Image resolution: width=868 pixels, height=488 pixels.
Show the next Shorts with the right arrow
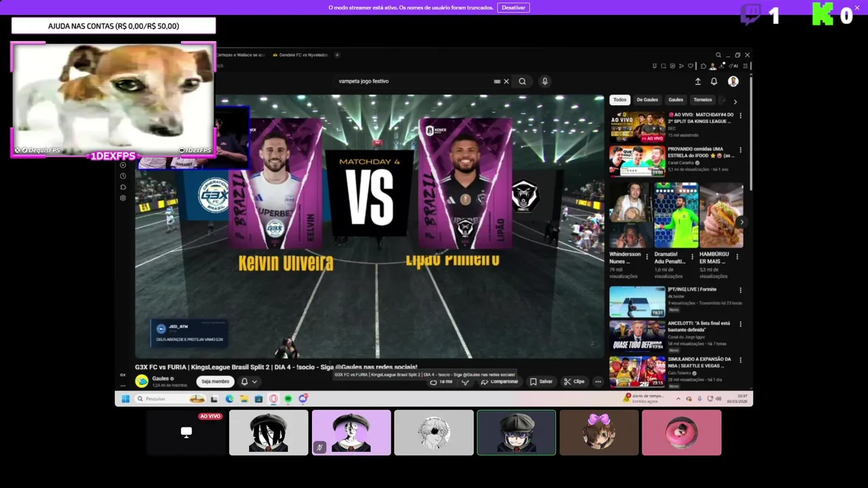click(741, 222)
